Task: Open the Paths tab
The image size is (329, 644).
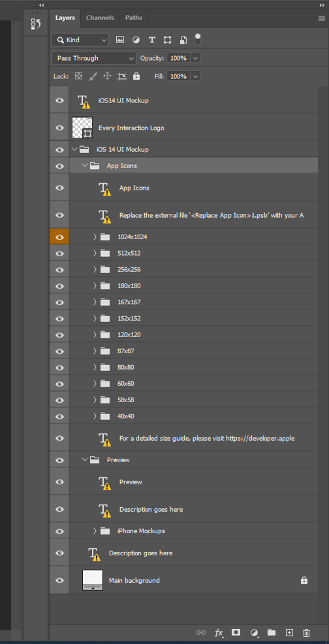Action: 134,18
